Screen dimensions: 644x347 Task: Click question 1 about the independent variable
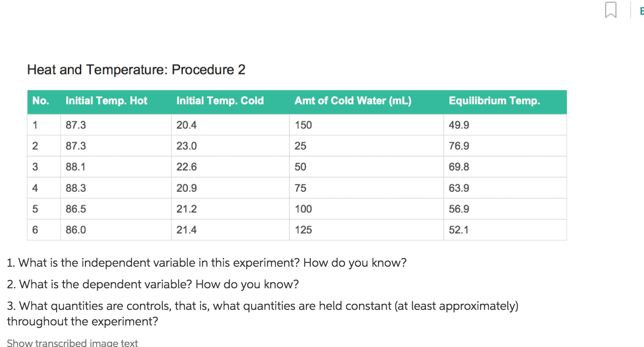[x=206, y=262]
